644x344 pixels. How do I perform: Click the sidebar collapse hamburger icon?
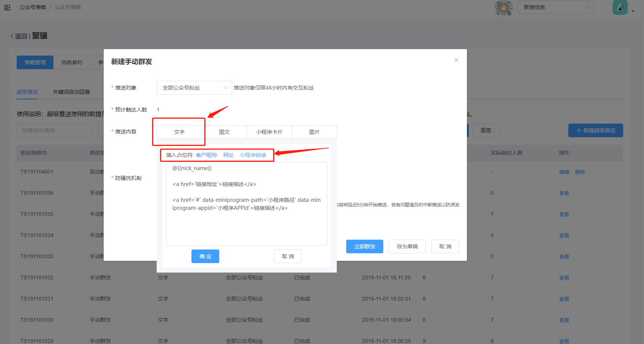(x=7, y=7)
